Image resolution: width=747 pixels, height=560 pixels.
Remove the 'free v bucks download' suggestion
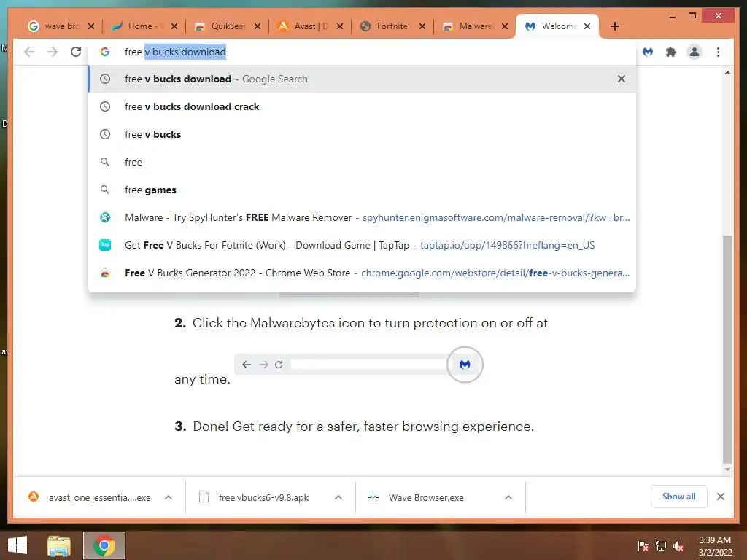pyautogui.click(x=622, y=79)
